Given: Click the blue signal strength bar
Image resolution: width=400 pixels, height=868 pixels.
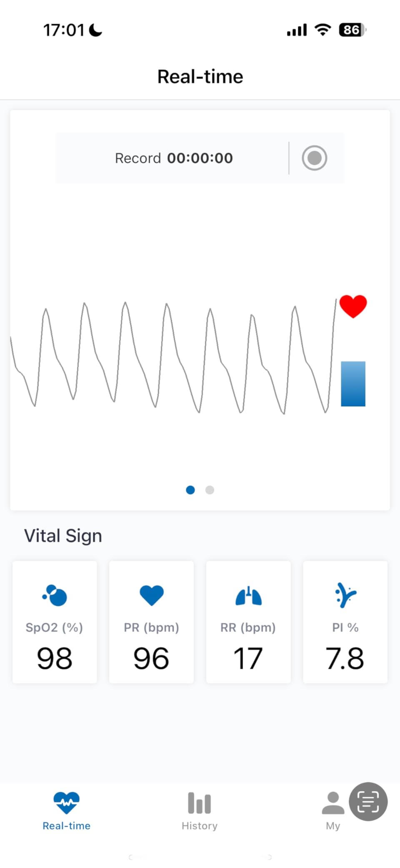Looking at the screenshot, I should pyautogui.click(x=353, y=383).
